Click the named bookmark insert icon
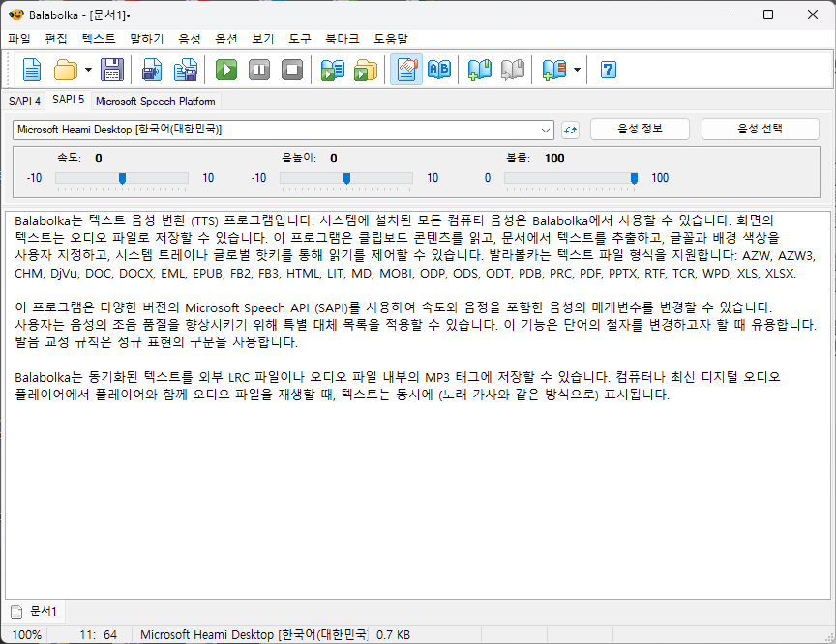 point(553,70)
